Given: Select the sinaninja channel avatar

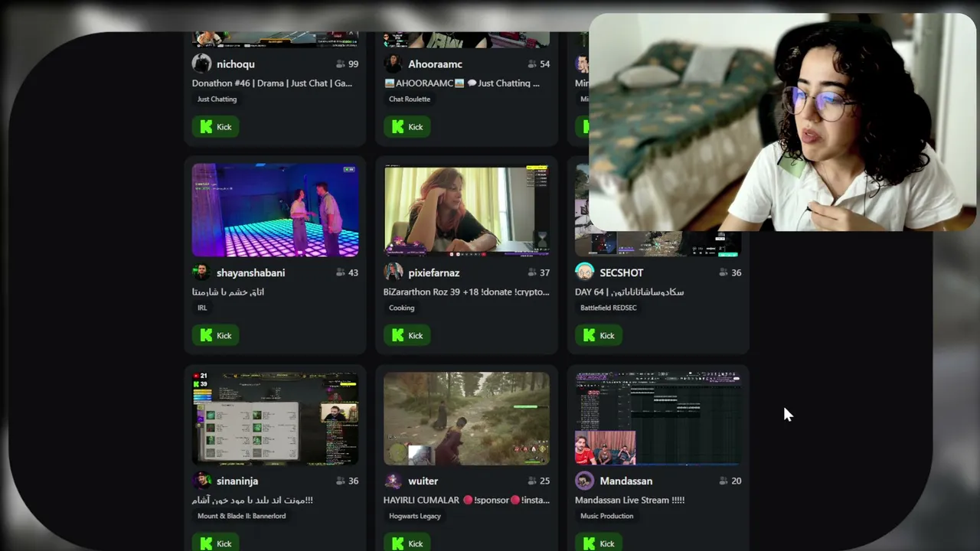Looking at the screenshot, I should [x=201, y=481].
